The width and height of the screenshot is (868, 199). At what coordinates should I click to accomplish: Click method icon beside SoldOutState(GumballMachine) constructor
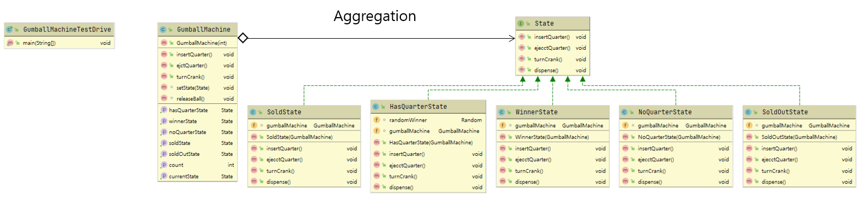pos(749,137)
